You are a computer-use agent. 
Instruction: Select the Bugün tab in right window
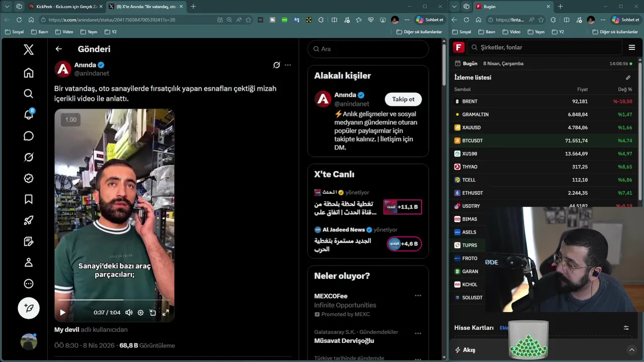[x=512, y=7]
